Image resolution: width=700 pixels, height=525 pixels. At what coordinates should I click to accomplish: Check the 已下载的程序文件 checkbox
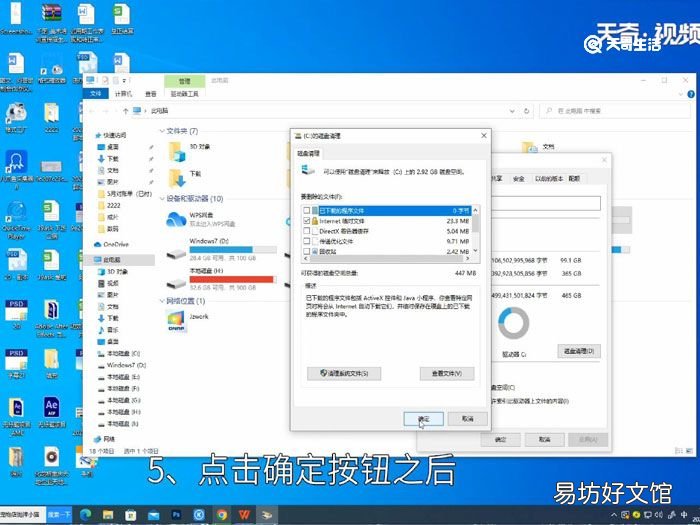pos(307,210)
